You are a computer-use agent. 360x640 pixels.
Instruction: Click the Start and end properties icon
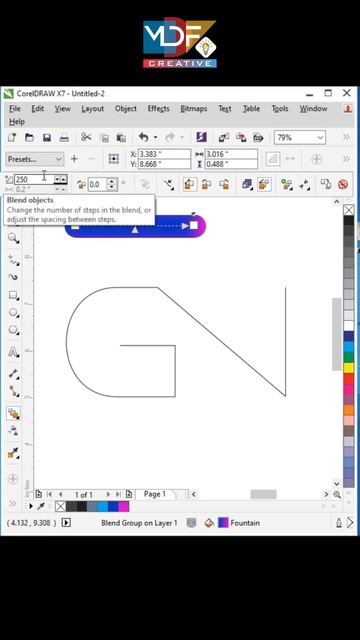point(304,184)
